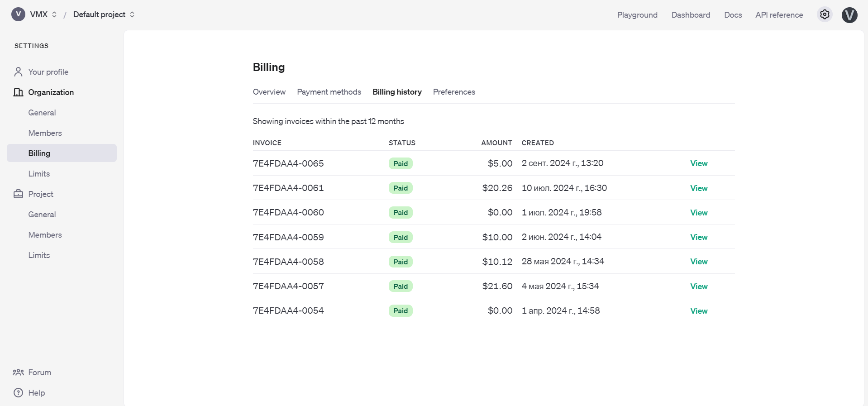Click the Your profile person icon

point(18,72)
